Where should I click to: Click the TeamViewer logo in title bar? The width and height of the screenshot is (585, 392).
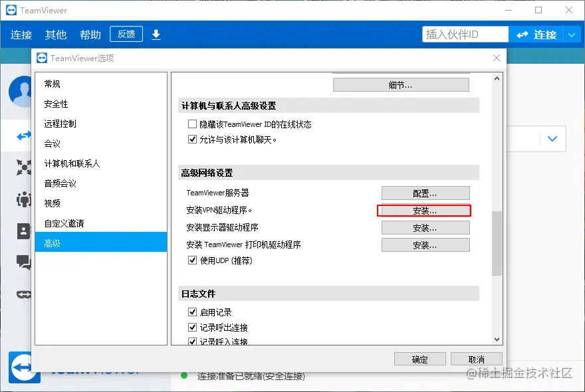click(11, 10)
